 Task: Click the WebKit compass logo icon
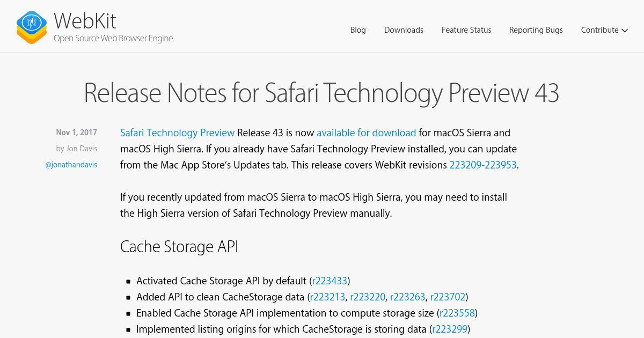tap(32, 27)
